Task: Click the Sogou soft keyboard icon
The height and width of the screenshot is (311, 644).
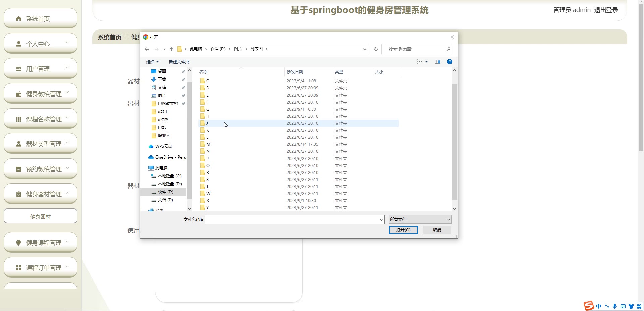Action: tap(623, 306)
